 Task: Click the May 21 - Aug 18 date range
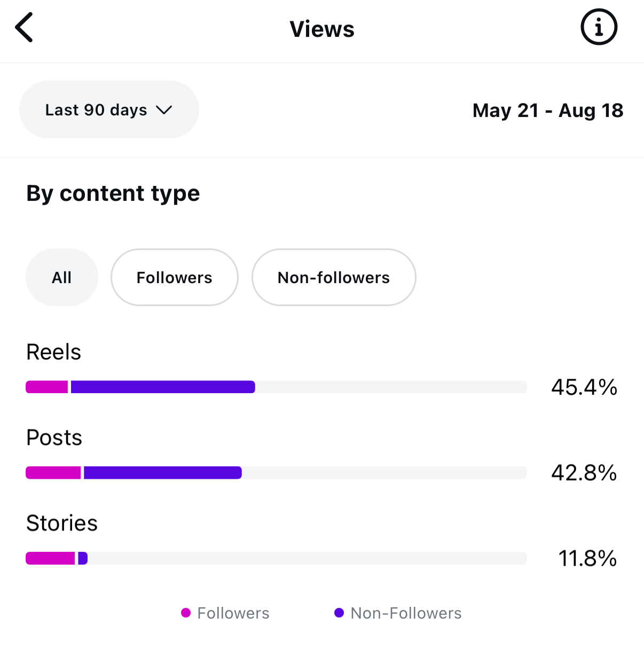[548, 111]
